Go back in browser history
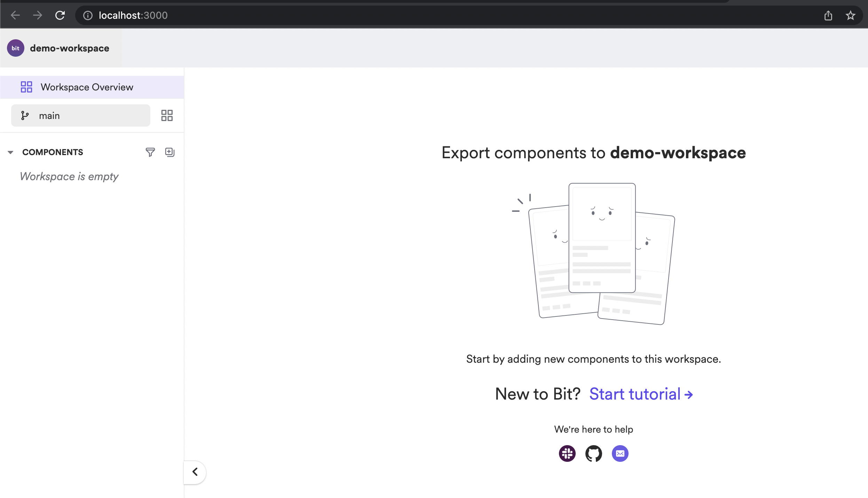The width and height of the screenshot is (868, 498). (x=15, y=15)
